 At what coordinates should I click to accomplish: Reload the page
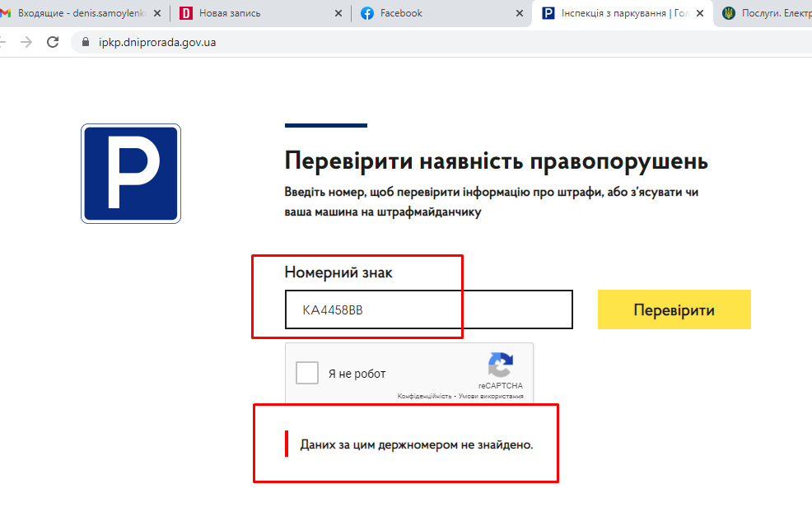tap(53, 42)
